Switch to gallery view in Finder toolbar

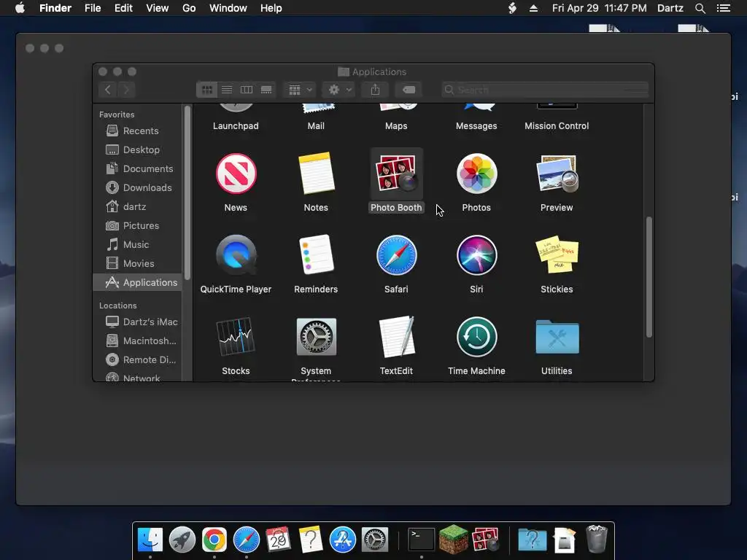click(x=266, y=90)
